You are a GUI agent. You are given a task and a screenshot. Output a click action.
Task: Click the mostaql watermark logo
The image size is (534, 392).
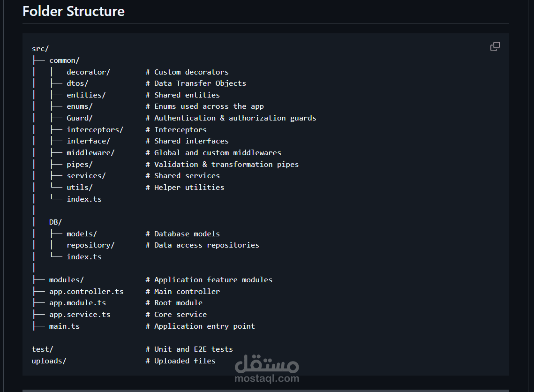(266, 368)
